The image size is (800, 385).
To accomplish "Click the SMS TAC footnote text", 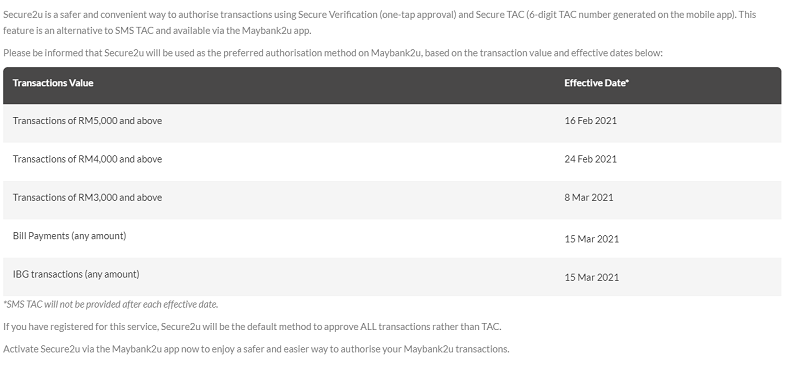I will (111, 304).
